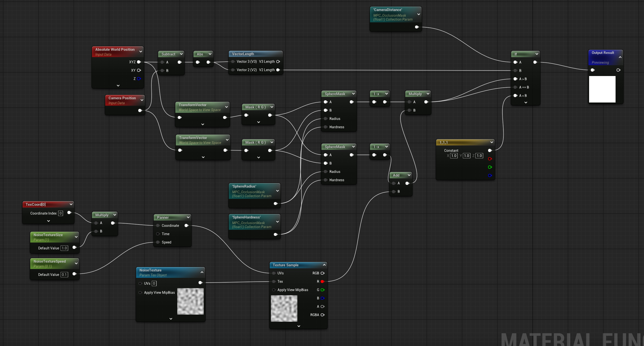Viewport: 644px width, 346px height.
Task: Click the NoiseTextureSpeed output pin
Action: tap(74, 274)
